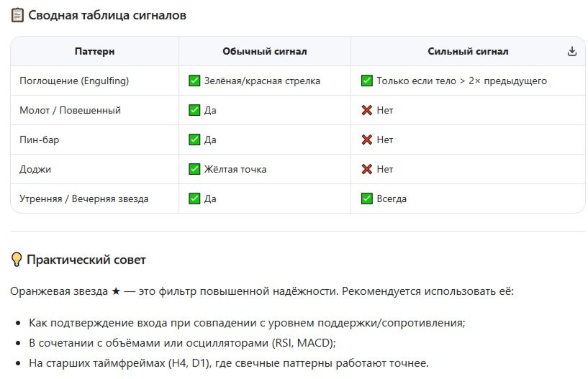
Task: Click the Сводная таблица сигналов heading
Action: (x=107, y=15)
